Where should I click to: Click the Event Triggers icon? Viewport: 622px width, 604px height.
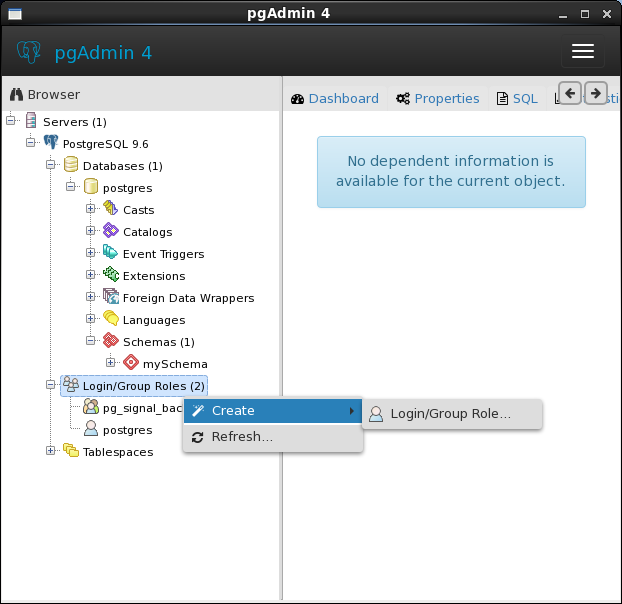point(110,252)
